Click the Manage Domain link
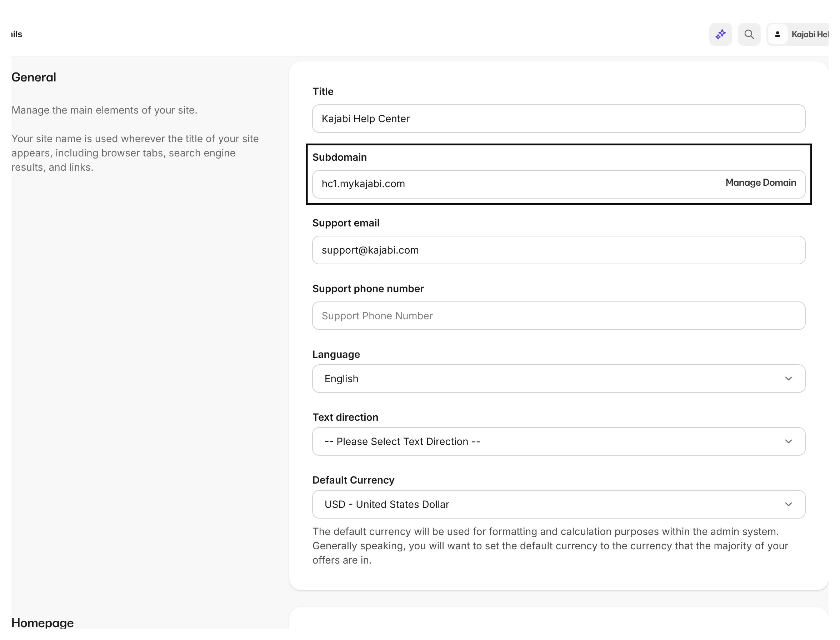The image size is (840, 640). point(760,183)
